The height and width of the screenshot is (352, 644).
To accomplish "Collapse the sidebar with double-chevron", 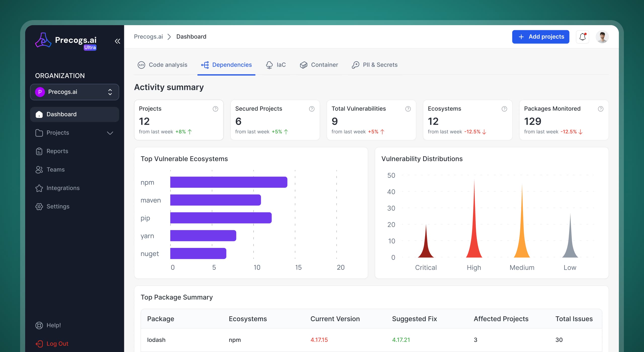I will point(117,41).
